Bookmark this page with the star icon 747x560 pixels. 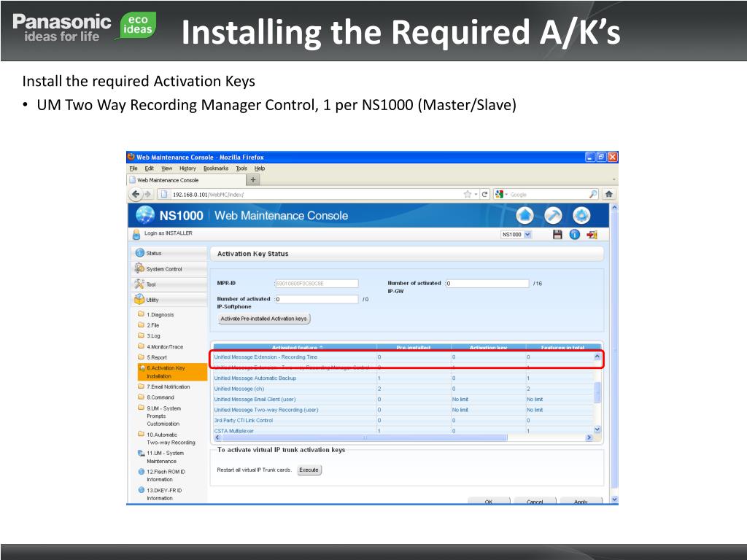point(468,194)
